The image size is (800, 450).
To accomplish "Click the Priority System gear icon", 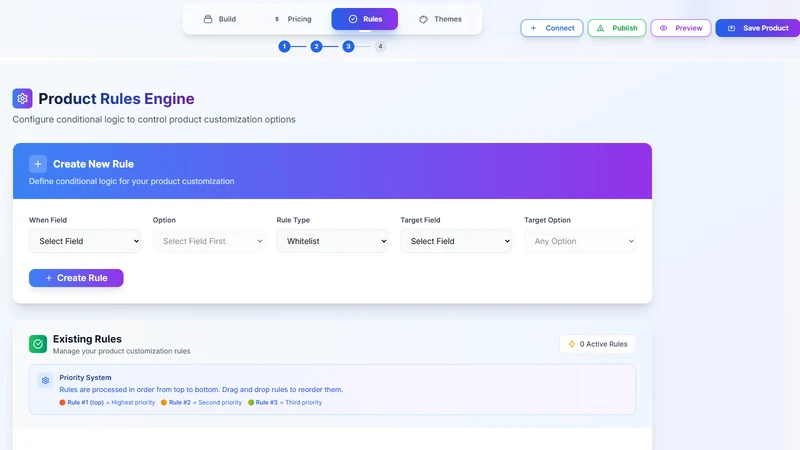I will (45, 380).
